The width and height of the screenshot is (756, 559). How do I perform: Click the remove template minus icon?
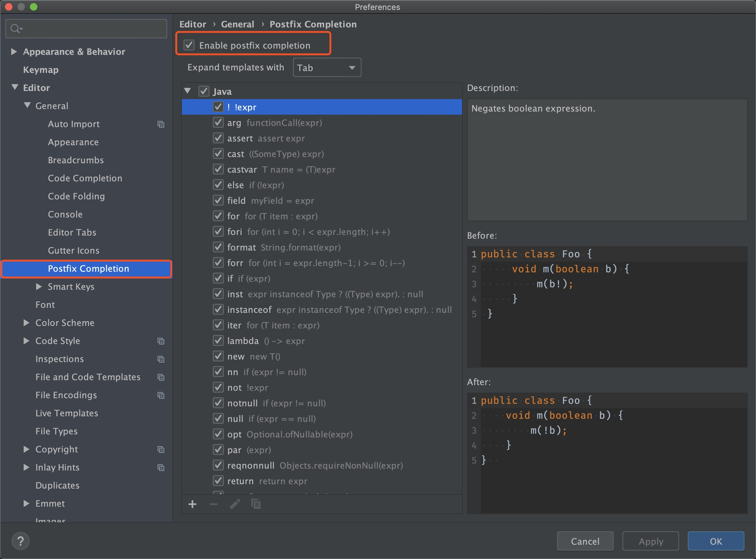(x=213, y=504)
